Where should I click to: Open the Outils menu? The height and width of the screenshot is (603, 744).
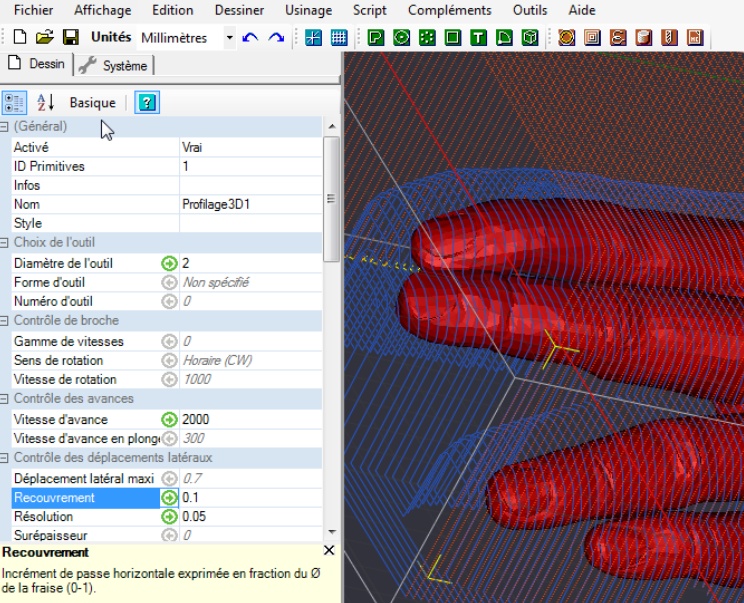pos(530,10)
